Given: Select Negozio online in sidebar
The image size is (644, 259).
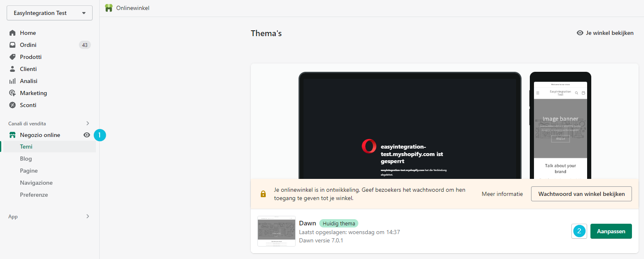Looking at the screenshot, I should click(x=40, y=135).
